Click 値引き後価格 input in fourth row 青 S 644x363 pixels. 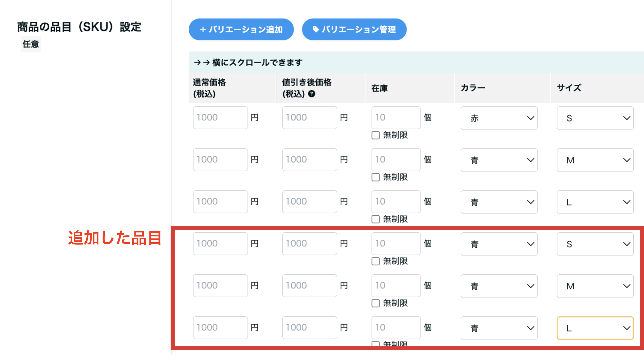point(310,243)
